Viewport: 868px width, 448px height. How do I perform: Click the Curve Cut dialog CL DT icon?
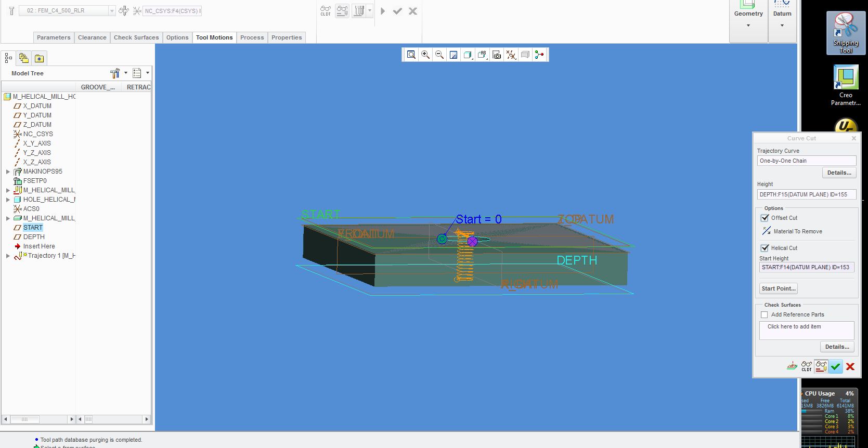click(x=806, y=366)
